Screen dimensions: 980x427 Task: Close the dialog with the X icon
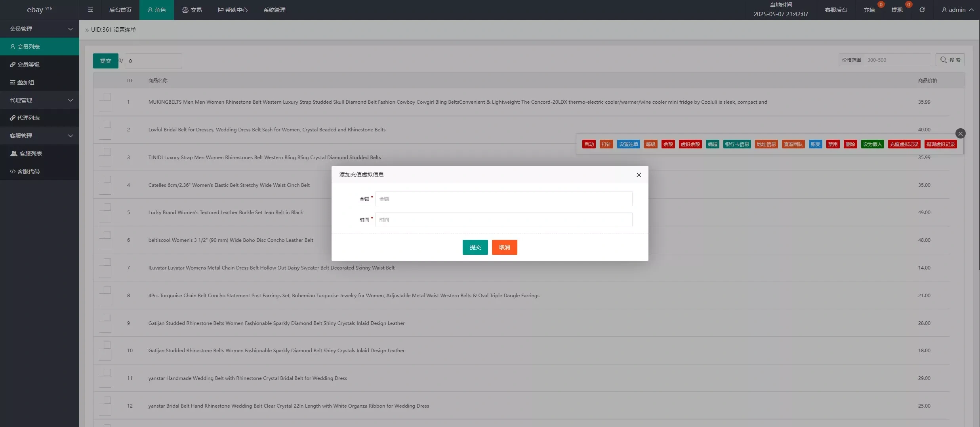coord(639,175)
